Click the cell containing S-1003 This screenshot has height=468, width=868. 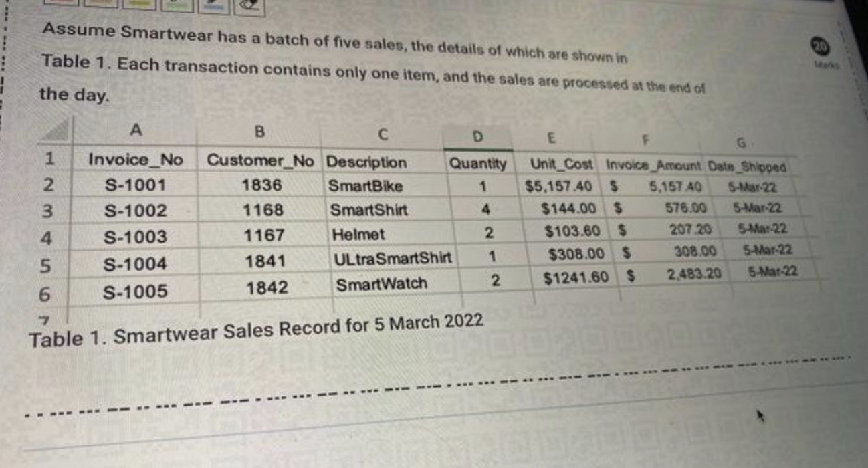pos(136,237)
